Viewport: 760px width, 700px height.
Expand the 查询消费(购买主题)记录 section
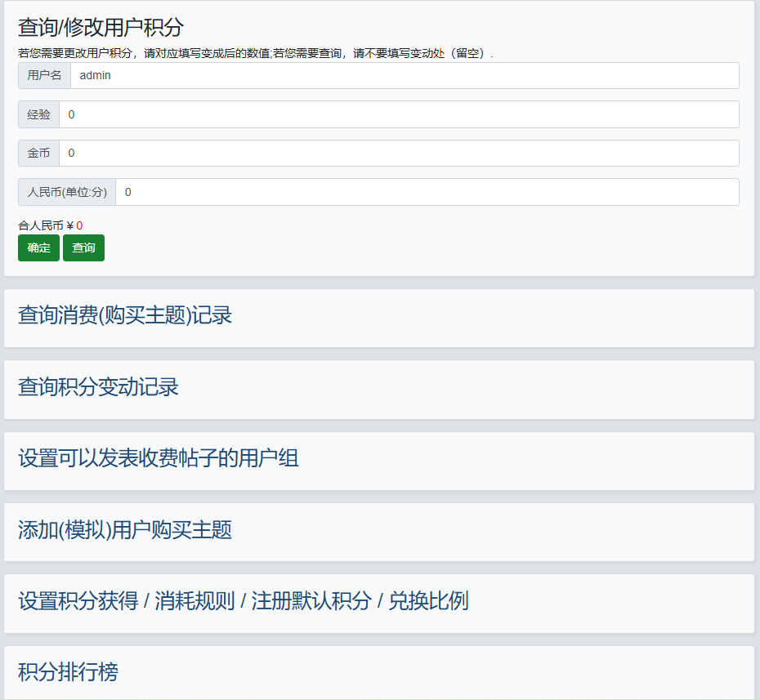[x=125, y=315]
